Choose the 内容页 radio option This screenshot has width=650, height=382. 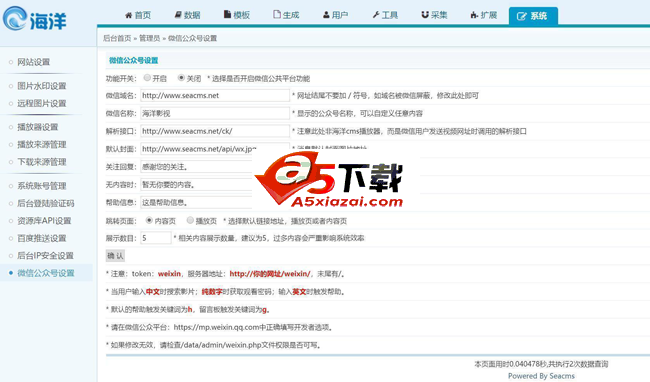click(149, 220)
